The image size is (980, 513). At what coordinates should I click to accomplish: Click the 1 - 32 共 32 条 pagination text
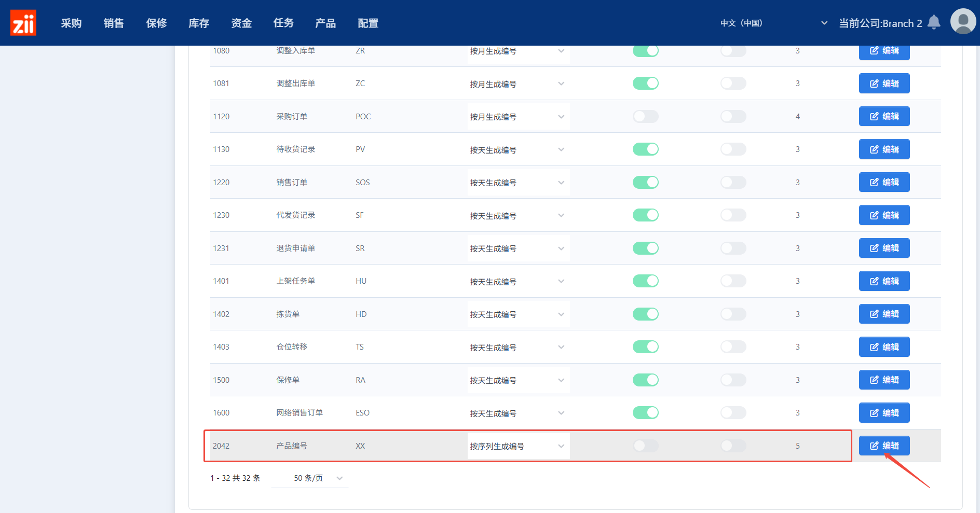pyautogui.click(x=235, y=478)
